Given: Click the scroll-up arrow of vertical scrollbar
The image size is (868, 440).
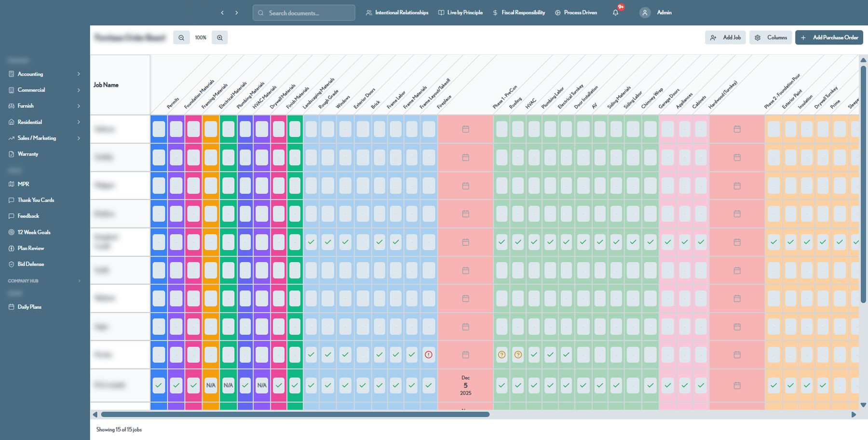Looking at the screenshot, I should pyautogui.click(x=863, y=60).
